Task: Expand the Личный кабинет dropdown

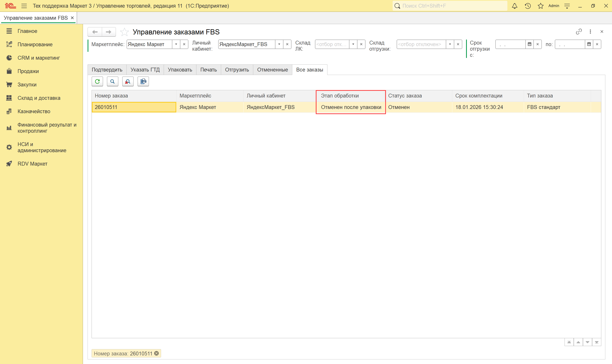Action: pos(279,44)
